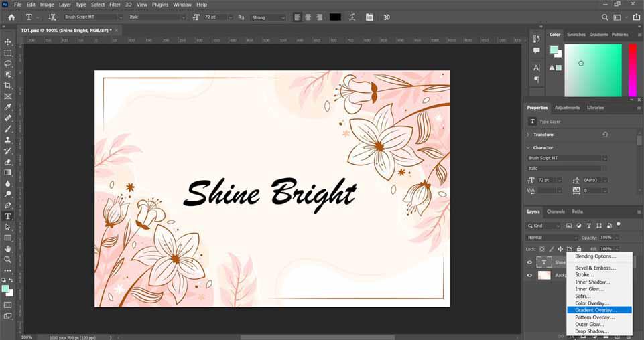644x340 pixels.
Task: Select the Lasso tool
Action: pos(8,64)
